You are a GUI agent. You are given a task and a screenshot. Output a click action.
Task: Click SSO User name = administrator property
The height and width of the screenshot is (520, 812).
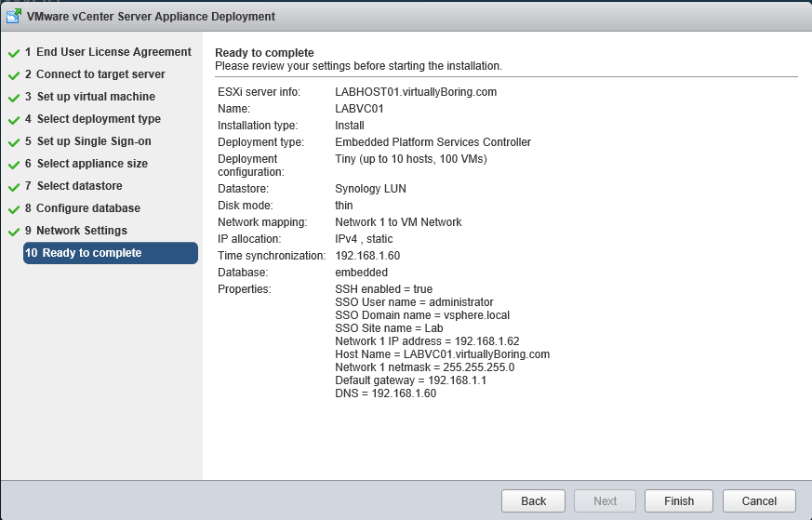tap(414, 302)
